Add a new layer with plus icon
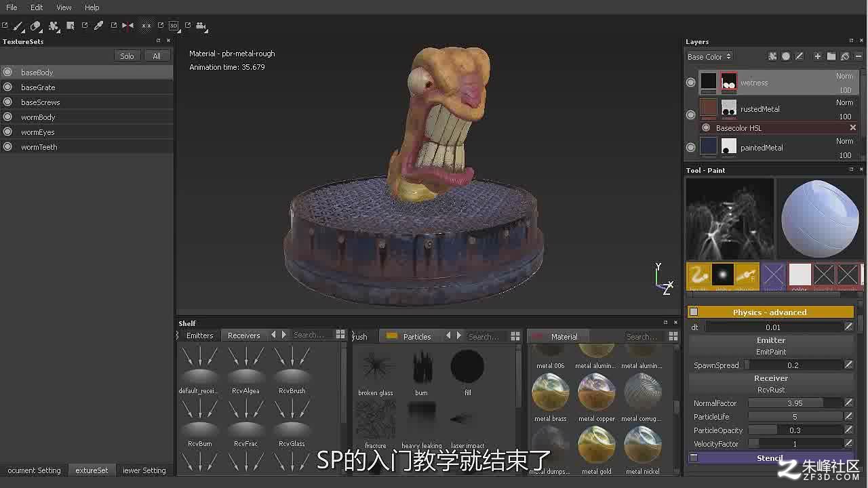This screenshot has height=488, width=868. pyautogui.click(x=818, y=56)
